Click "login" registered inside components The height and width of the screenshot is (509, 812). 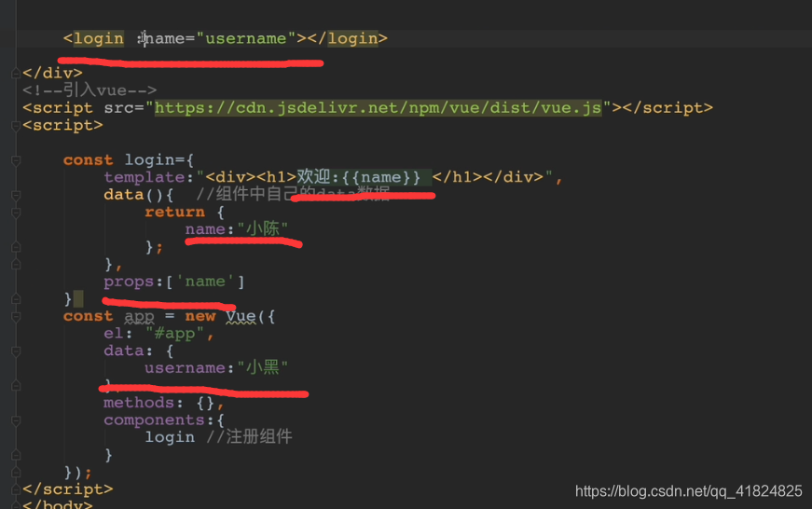click(x=170, y=437)
